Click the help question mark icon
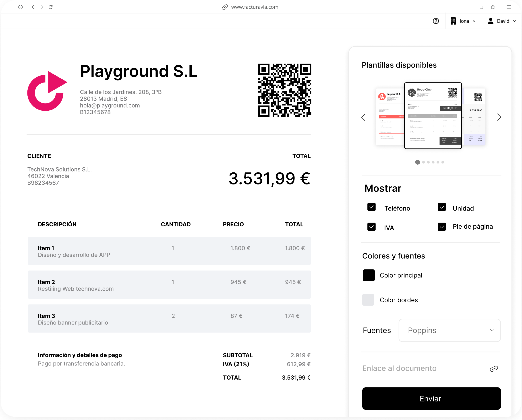522x420 pixels. tap(436, 21)
